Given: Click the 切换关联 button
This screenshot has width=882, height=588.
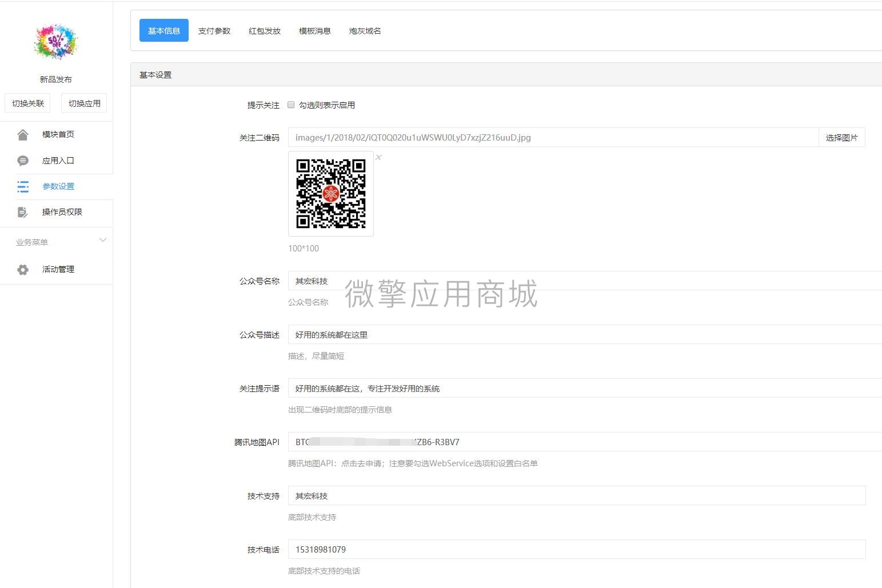Looking at the screenshot, I should coord(28,103).
